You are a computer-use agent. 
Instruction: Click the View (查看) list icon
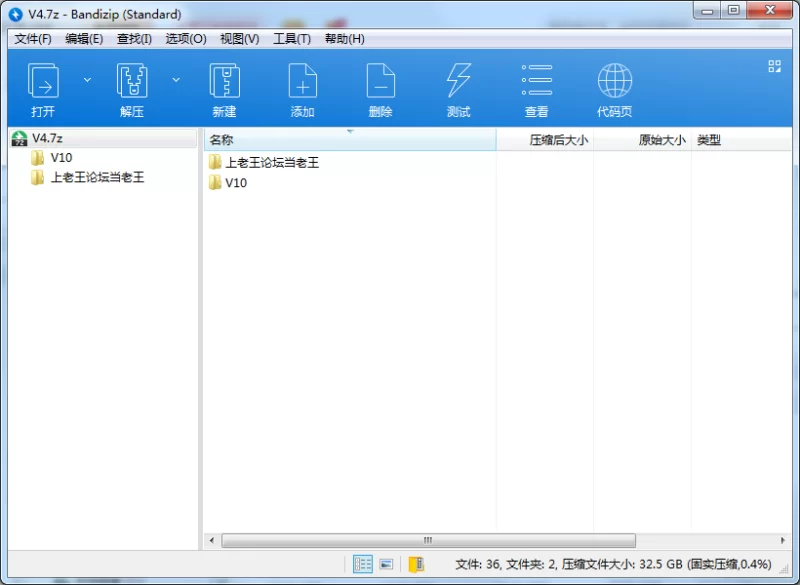[x=537, y=80]
